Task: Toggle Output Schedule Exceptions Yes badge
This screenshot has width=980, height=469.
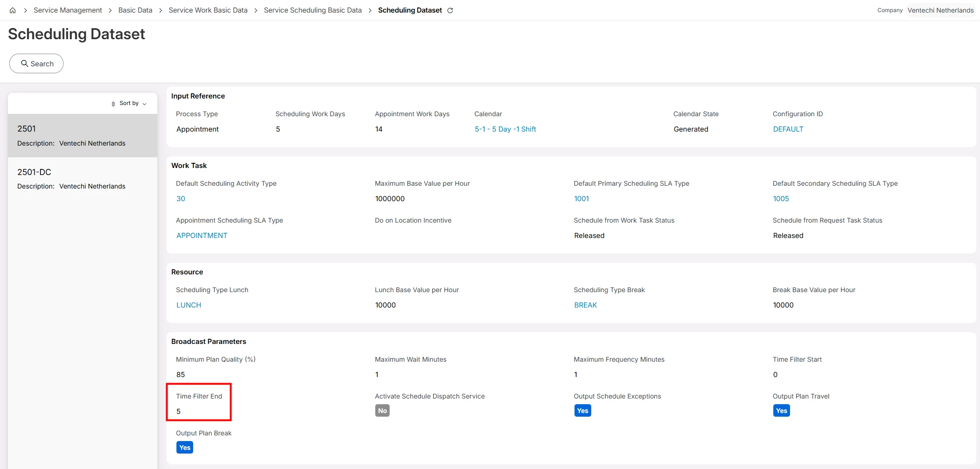Action: (x=582, y=411)
